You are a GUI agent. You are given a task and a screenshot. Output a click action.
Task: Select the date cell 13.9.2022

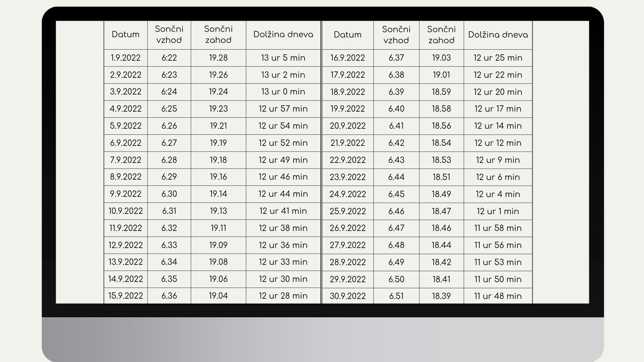click(x=125, y=262)
